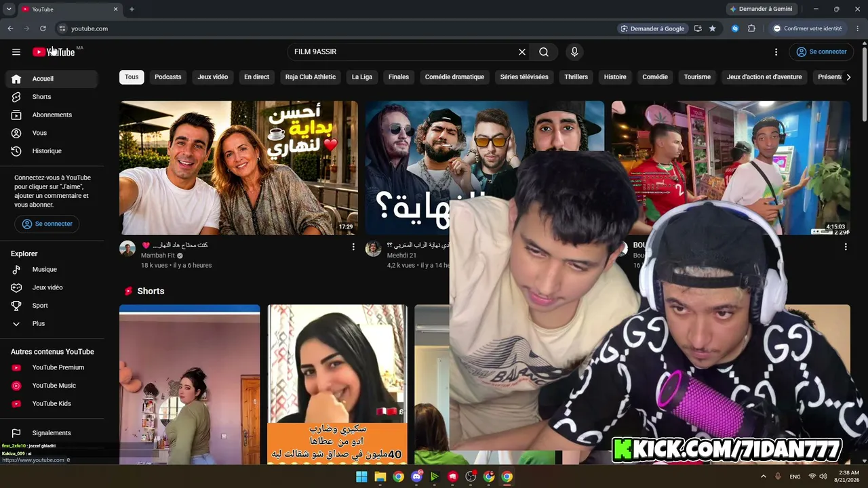Select the En direct filter chip
Screen dimensions: 868x488
pos(256,77)
